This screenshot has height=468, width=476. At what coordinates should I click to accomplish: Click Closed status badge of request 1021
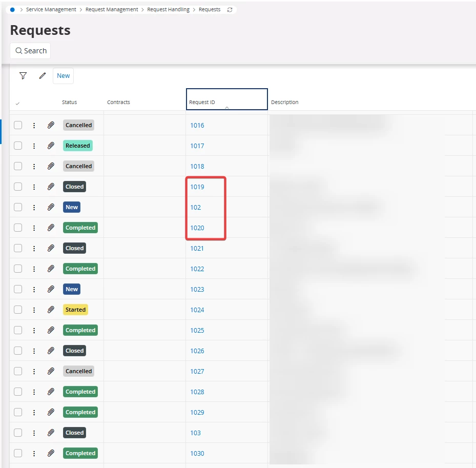click(75, 248)
